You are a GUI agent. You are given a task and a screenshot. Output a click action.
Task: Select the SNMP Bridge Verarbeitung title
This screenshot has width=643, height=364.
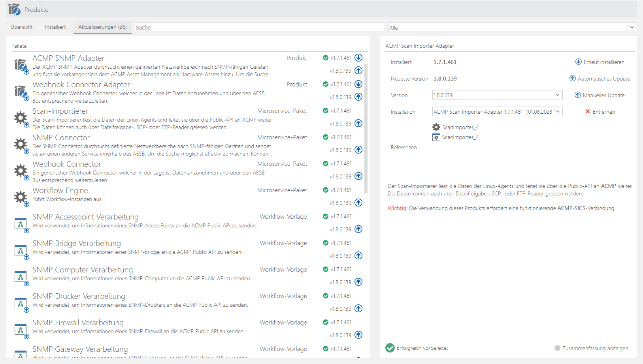pos(77,243)
